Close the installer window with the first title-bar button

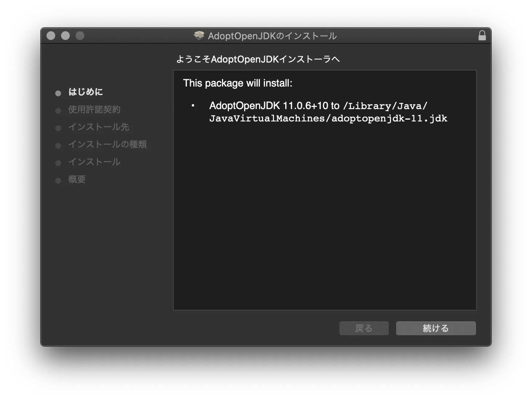[51, 36]
